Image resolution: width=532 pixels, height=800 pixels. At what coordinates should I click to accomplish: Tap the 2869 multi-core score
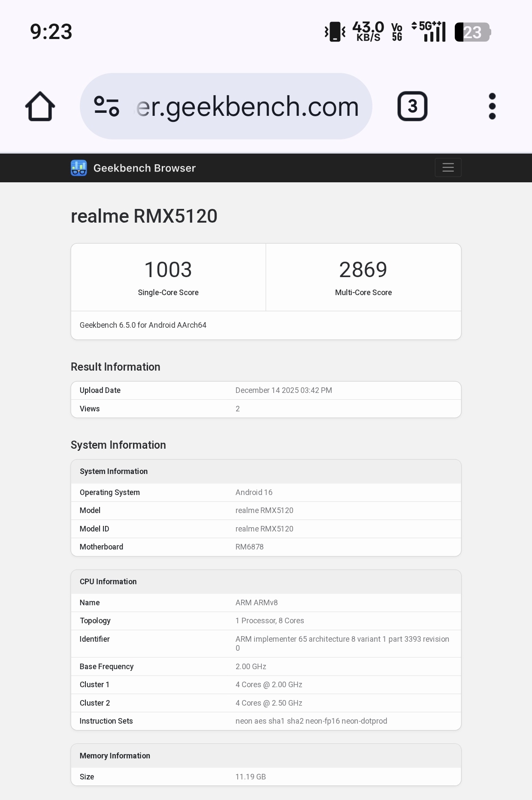click(363, 270)
